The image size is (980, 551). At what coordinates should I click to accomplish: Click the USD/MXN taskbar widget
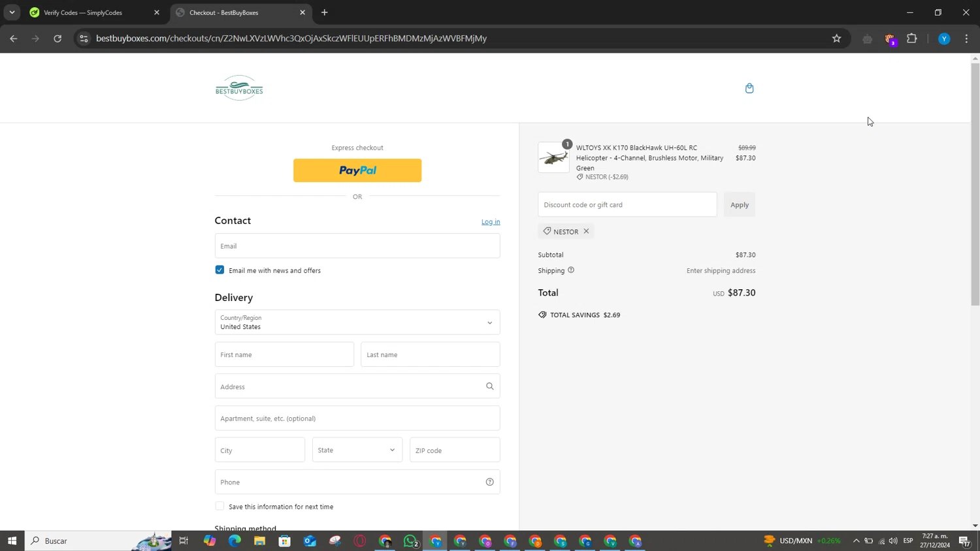pos(802,541)
